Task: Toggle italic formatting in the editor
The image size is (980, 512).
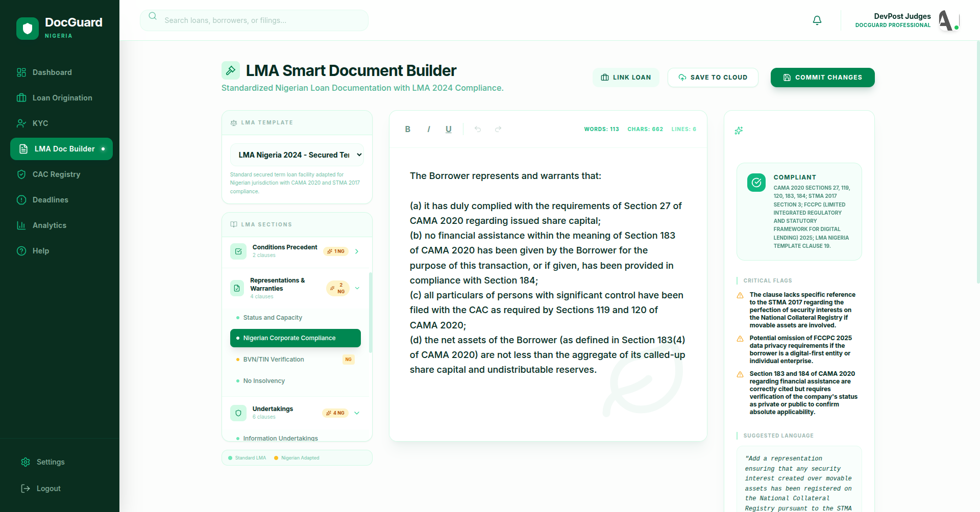Action: tap(429, 129)
